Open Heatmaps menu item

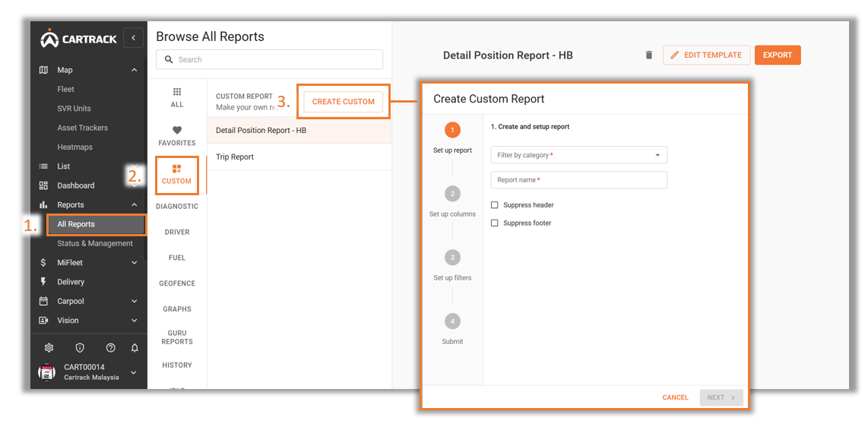pos(74,147)
